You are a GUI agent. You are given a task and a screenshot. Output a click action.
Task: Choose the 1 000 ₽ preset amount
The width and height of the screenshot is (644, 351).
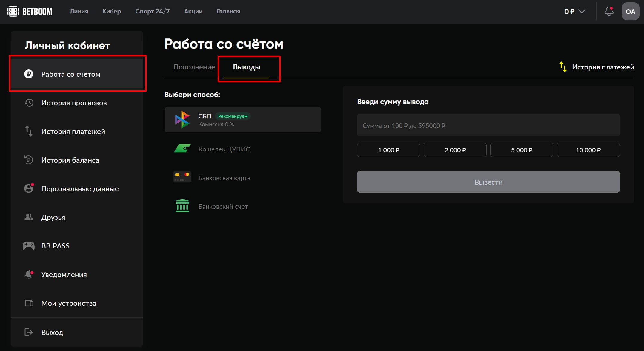pyautogui.click(x=388, y=150)
